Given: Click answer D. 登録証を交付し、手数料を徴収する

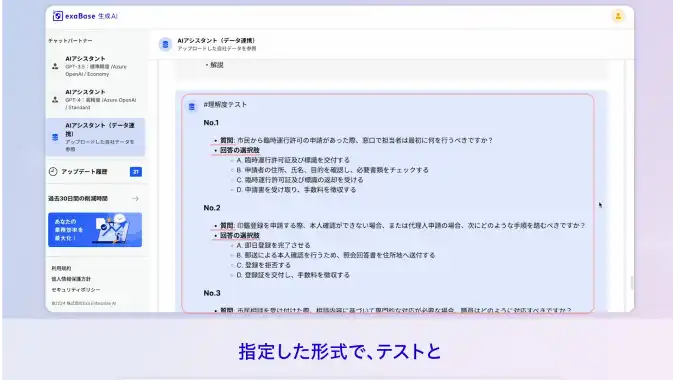Looking at the screenshot, I should [x=293, y=275].
